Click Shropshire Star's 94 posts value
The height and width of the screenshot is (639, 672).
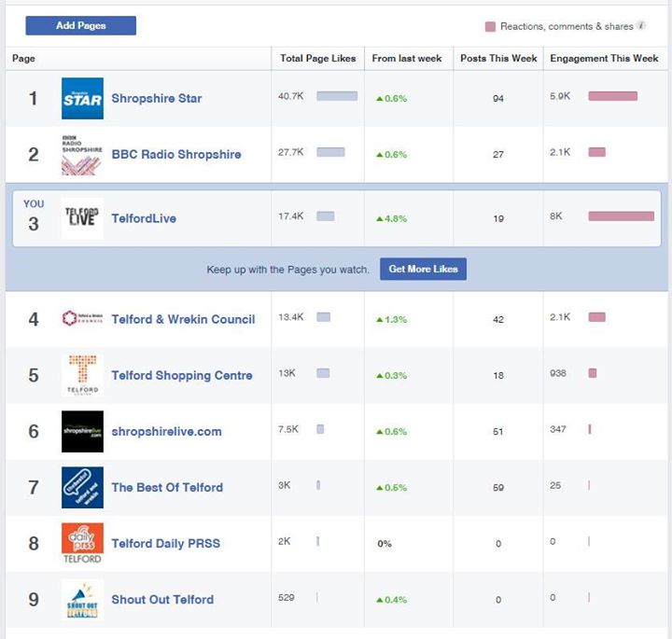[498, 99]
